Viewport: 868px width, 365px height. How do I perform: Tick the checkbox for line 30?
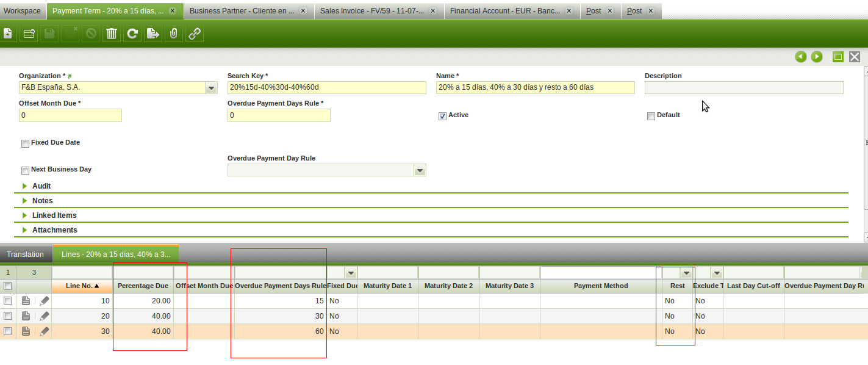pyautogui.click(x=7, y=331)
